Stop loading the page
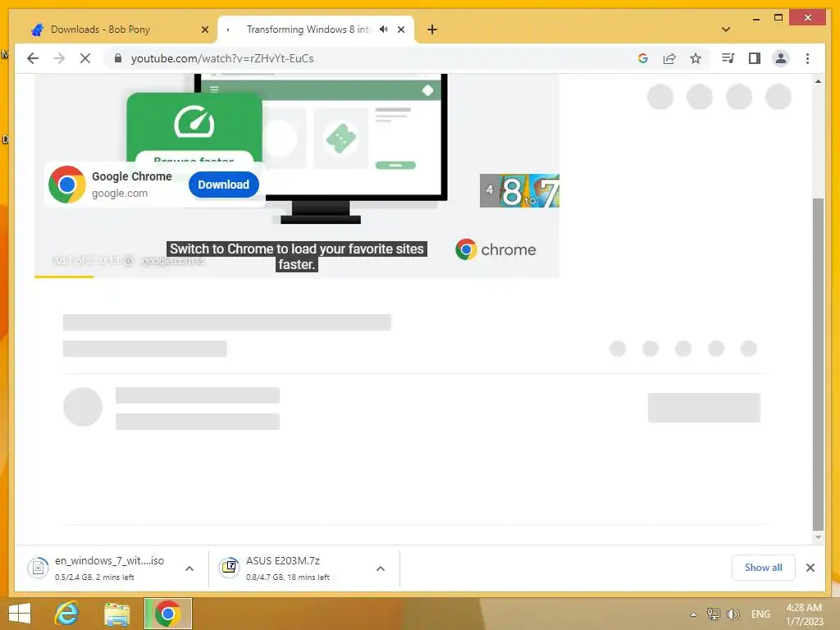840x630 pixels. tap(85, 58)
